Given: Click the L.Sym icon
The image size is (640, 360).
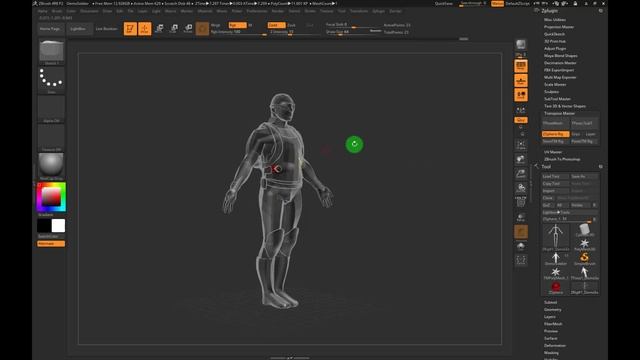Looking at the screenshot, I should tap(521, 110).
